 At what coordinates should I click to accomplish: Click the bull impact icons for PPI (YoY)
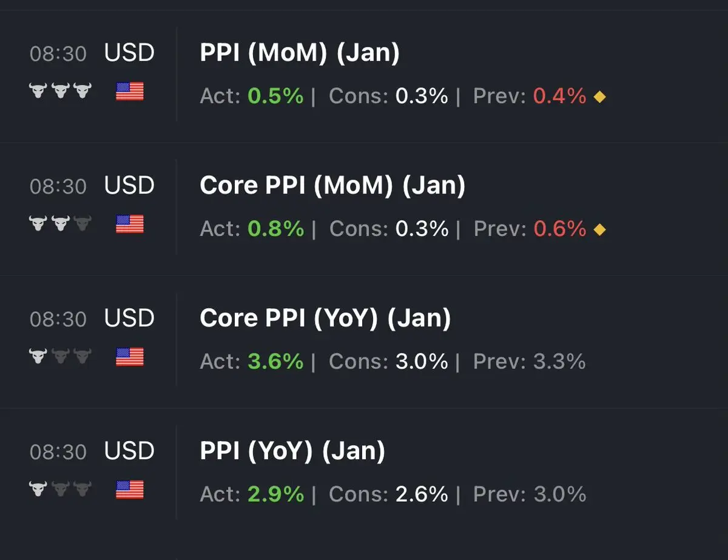pos(60,490)
